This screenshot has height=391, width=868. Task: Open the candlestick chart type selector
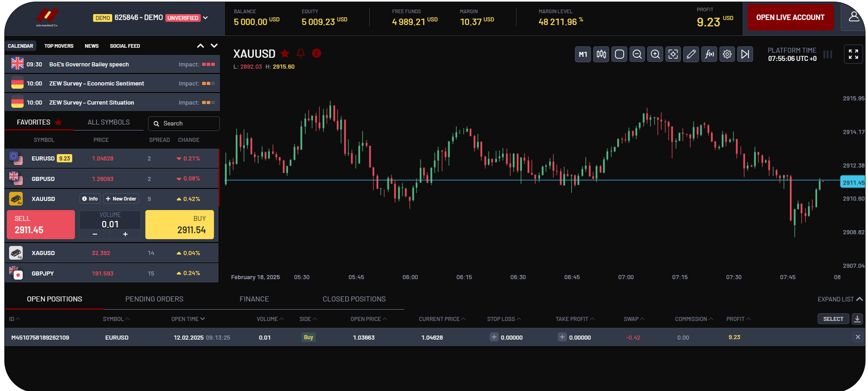click(601, 55)
